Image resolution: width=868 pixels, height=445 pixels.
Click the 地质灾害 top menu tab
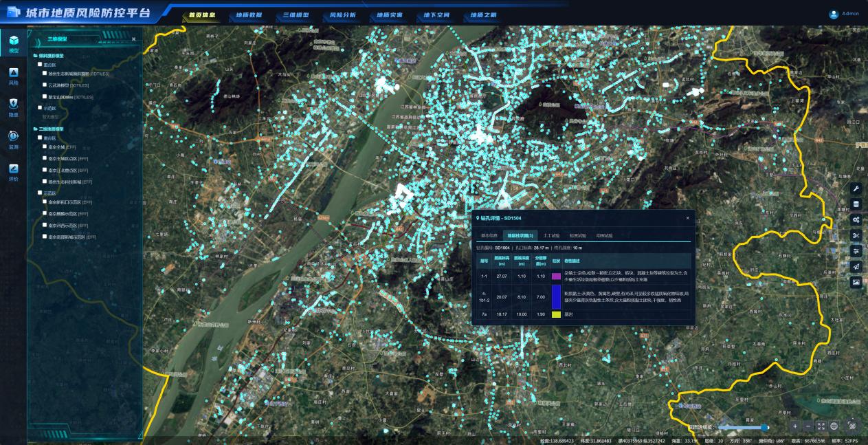(390, 14)
